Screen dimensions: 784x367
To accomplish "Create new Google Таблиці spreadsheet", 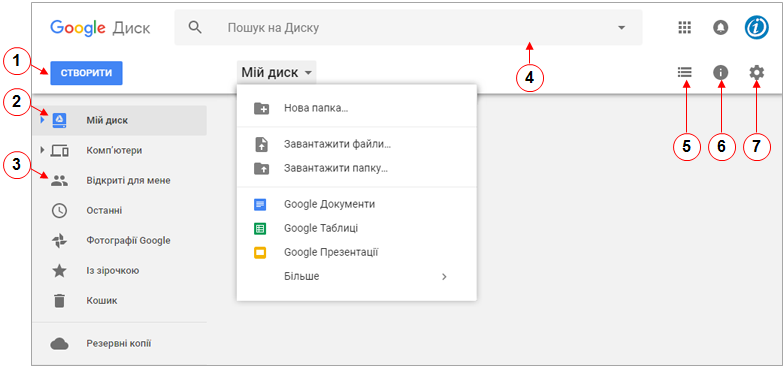I will click(x=356, y=229).
